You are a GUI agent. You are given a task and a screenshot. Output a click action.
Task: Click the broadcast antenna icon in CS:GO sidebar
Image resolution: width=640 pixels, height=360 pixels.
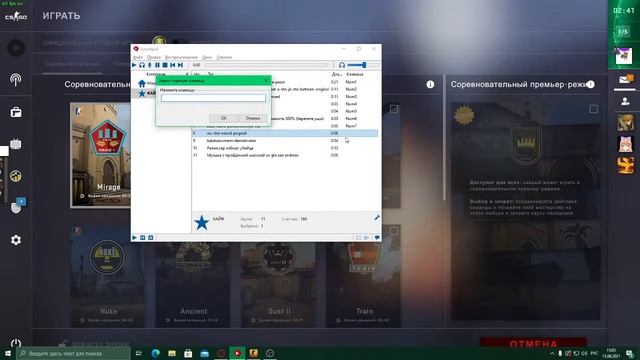tap(16, 79)
